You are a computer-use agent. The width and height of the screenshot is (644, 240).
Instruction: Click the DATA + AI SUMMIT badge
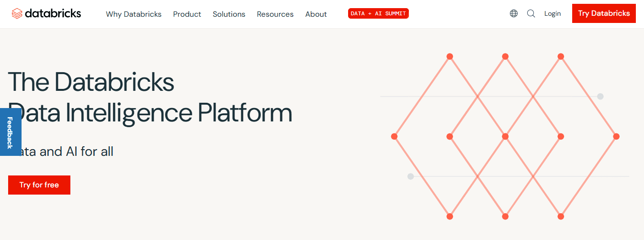coord(378,13)
